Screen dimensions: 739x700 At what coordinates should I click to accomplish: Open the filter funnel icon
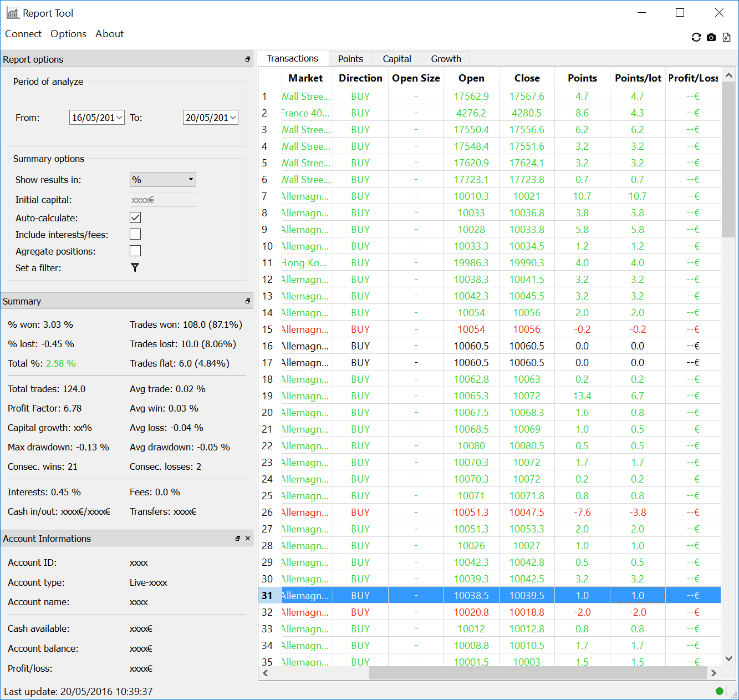pyautogui.click(x=135, y=267)
